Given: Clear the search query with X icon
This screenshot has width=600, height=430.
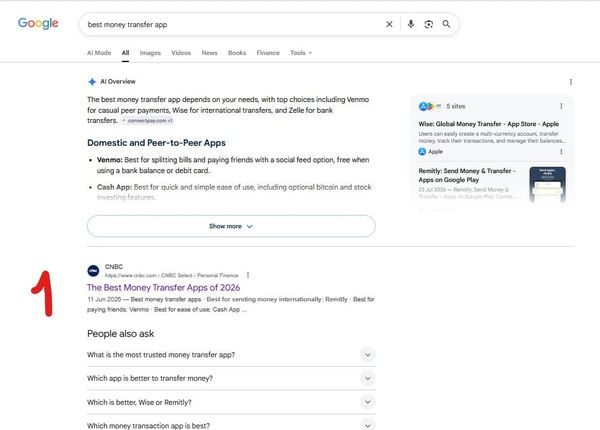Looking at the screenshot, I should coord(389,24).
